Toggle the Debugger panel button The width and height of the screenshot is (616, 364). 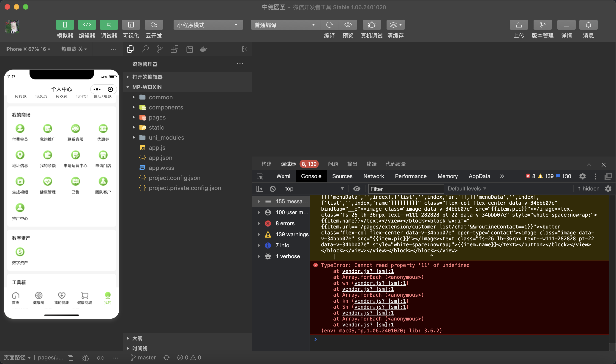[x=109, y=25]
